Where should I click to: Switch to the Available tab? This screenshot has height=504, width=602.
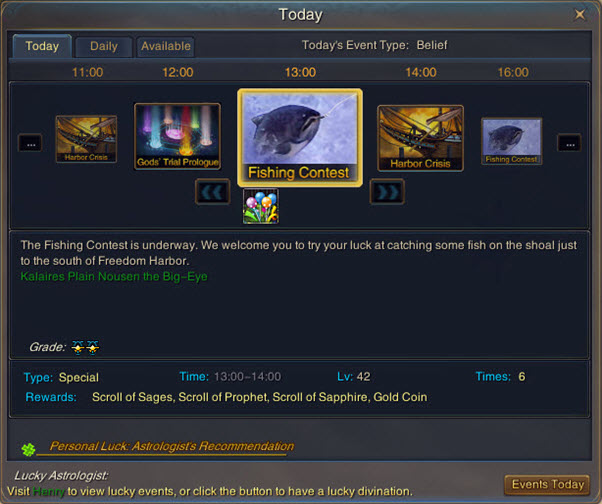pyautogui.click(x=165, y=46)
